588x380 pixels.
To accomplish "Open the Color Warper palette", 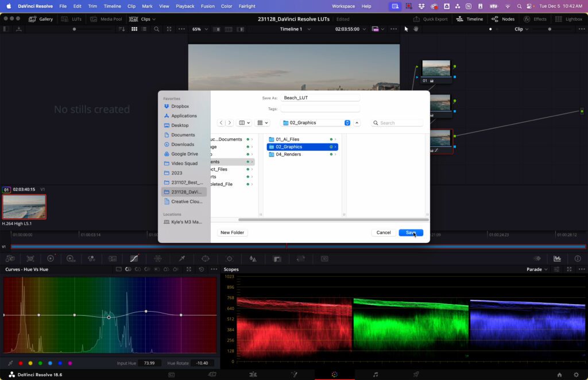I will pyautogui.click(x=158, y=258).
